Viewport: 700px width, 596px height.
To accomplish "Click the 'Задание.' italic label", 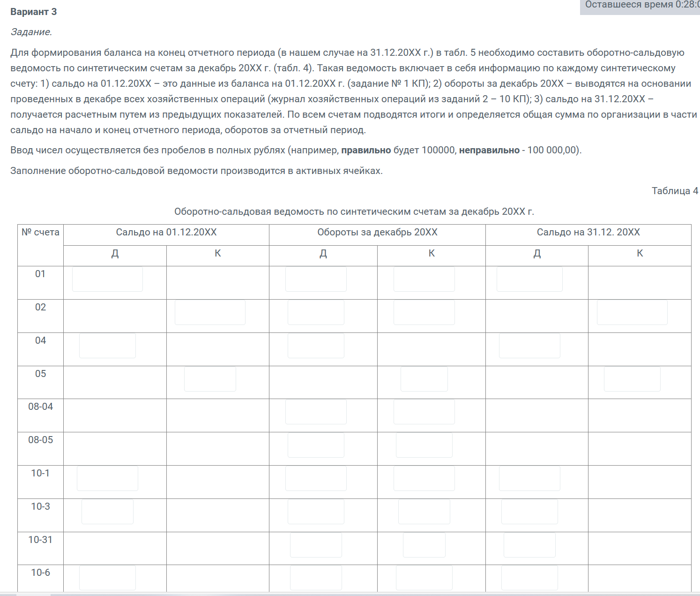I will point(31,32).
